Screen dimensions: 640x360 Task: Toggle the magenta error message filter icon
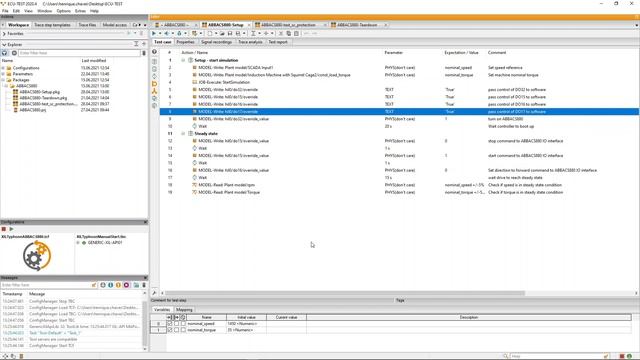pyautogui.click(x=126, y=285)
